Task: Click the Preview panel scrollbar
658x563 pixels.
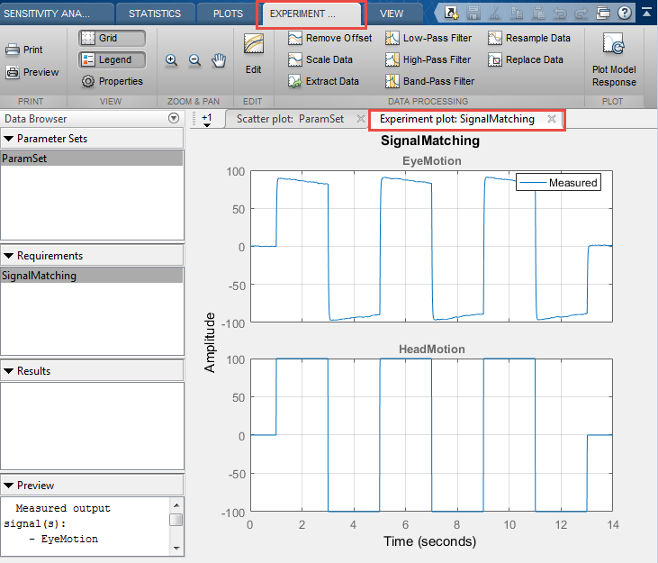Action: point(175,521)
